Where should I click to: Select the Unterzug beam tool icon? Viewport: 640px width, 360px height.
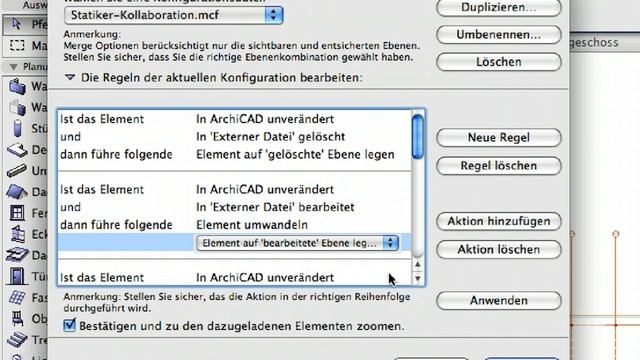point(17,170)
